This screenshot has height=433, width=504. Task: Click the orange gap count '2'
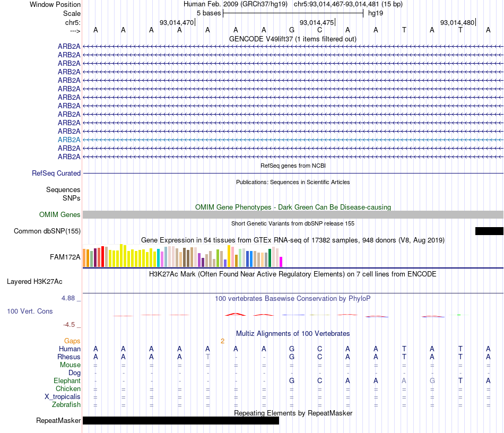[222, 341]
